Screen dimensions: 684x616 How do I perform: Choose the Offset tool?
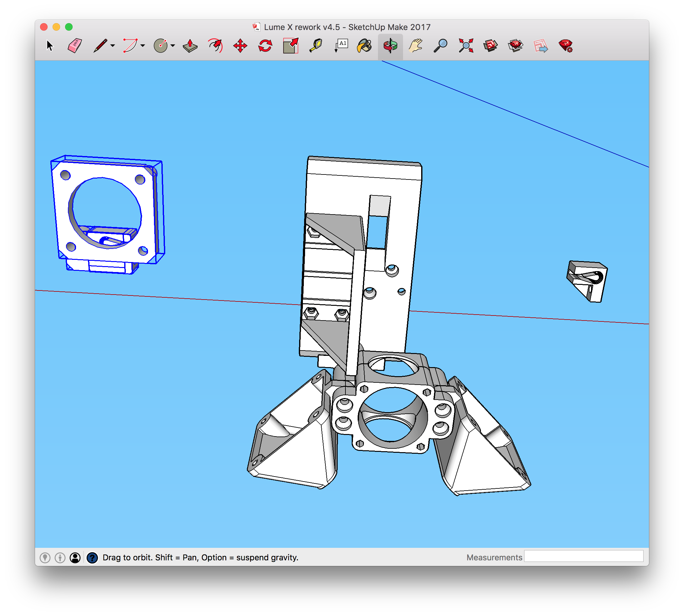pos(215,46)
